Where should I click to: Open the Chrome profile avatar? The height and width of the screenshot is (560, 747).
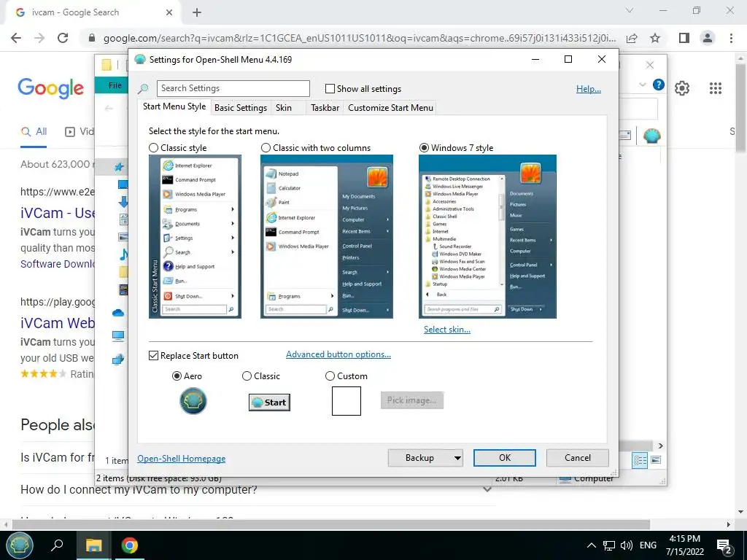[x=708, y=38]
